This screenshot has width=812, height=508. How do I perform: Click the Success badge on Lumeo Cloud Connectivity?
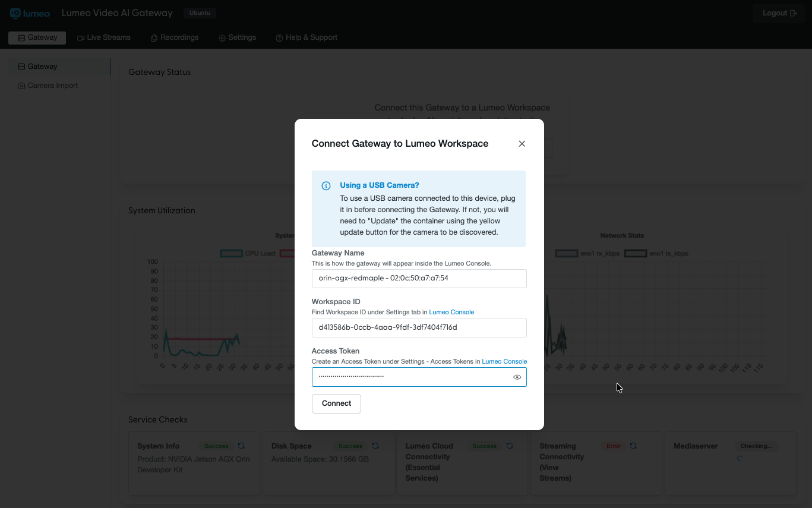485,446
